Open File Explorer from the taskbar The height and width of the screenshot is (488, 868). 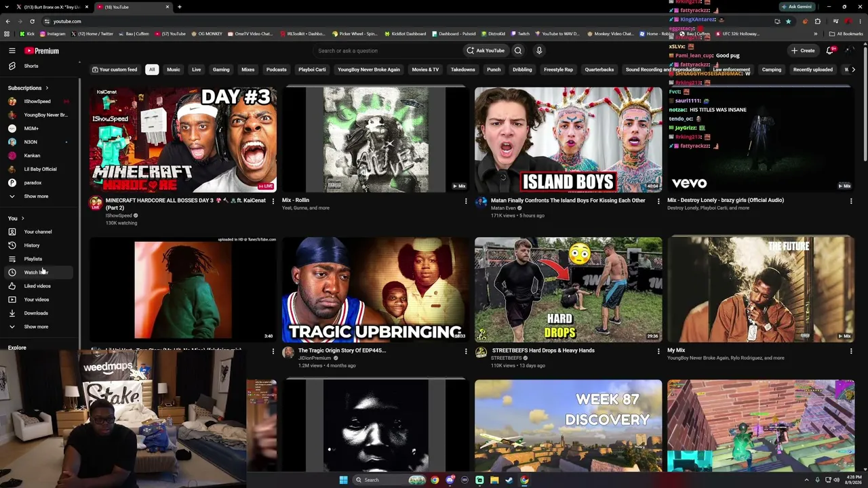tap(494, 480)
